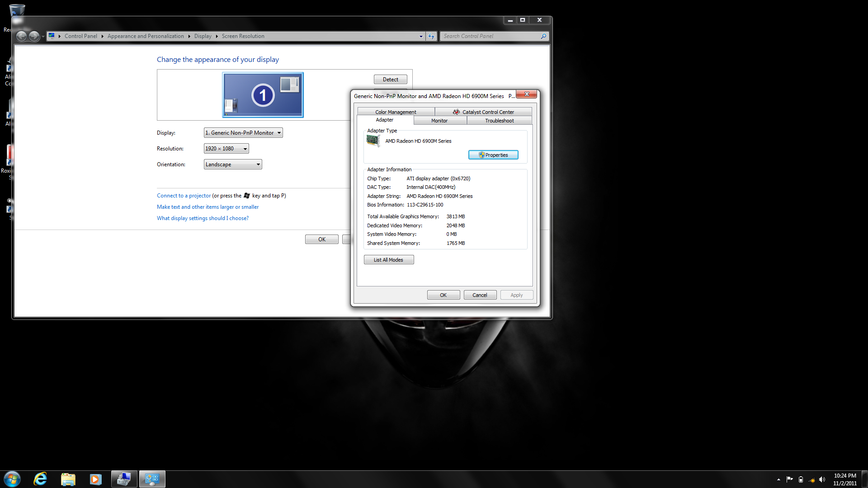
Task: Click the search magnifier in Control Panel
Action: (543, 36)
